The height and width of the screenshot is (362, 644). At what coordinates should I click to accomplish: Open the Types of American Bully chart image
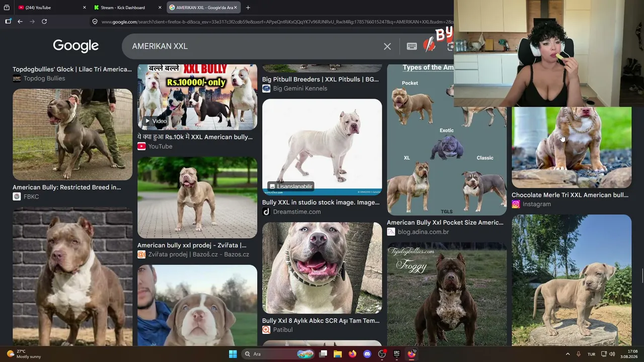(x=447, y=140)
